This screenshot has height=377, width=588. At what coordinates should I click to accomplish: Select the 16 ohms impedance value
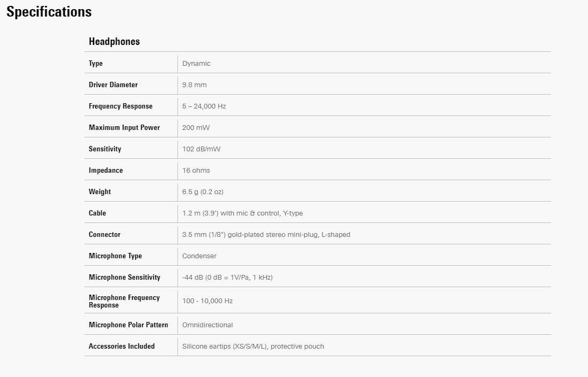196,171
